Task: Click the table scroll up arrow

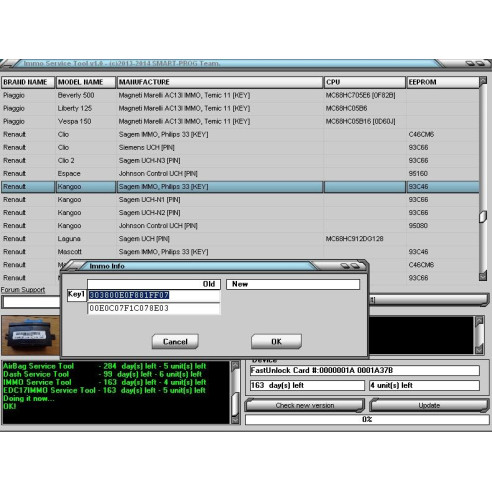Action: 483,81
